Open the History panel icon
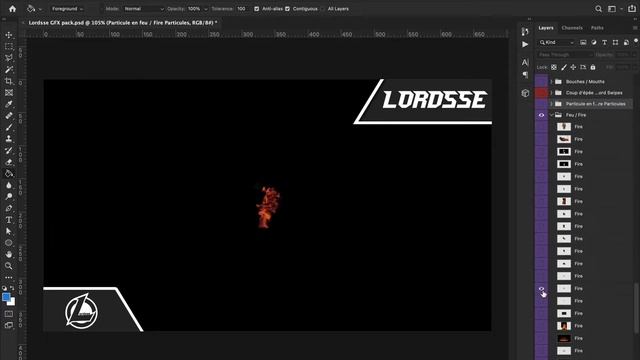 click(525, 32)
